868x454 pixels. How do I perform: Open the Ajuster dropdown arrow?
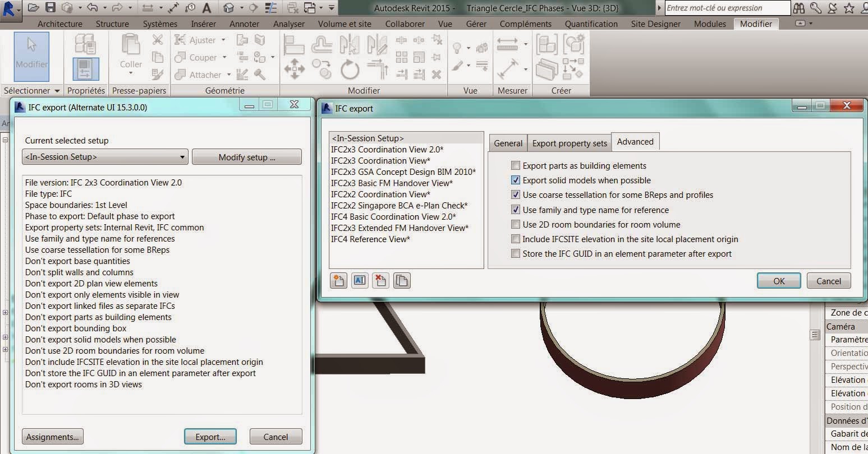(x=223, y=40)
